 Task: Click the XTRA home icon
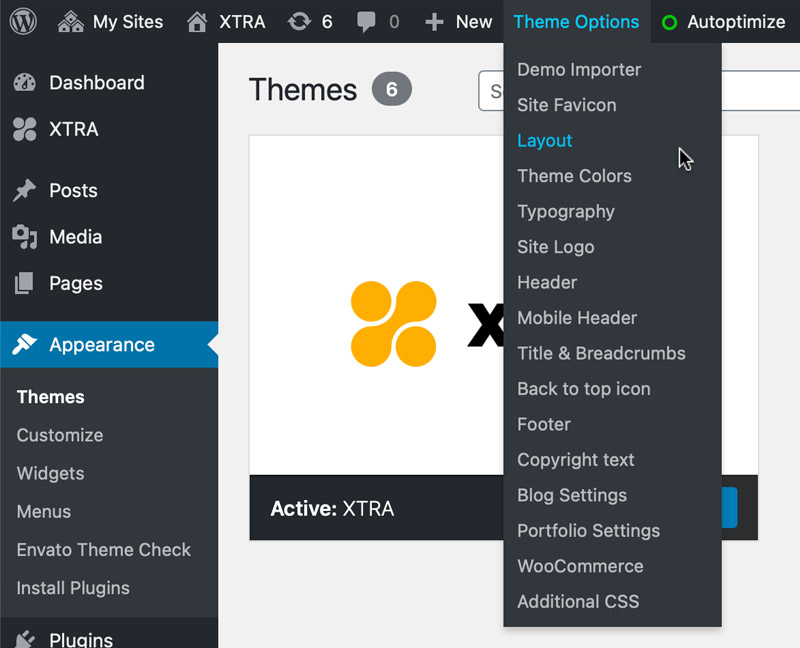coord(197,21)
